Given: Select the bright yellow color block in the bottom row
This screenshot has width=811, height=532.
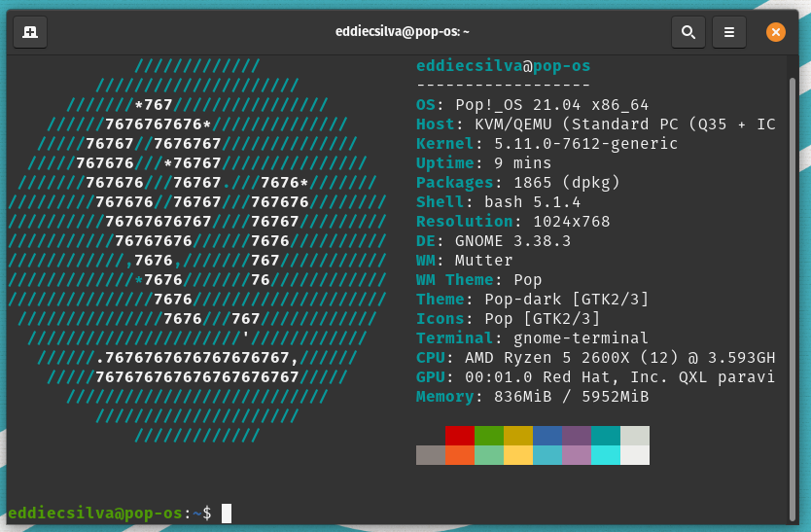Looking at the screenshot, I should click(518, 455).
